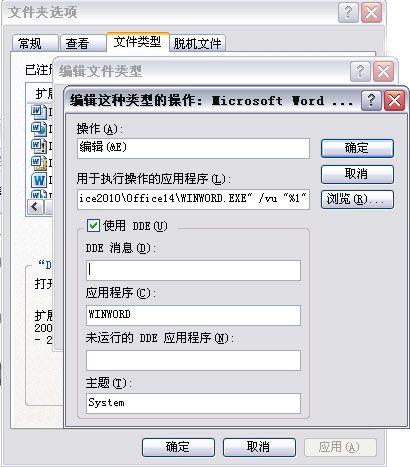Confirm with 确定 in the edit action dialog
Viewport: 410px width, 467px height.
tap(357, 148)
